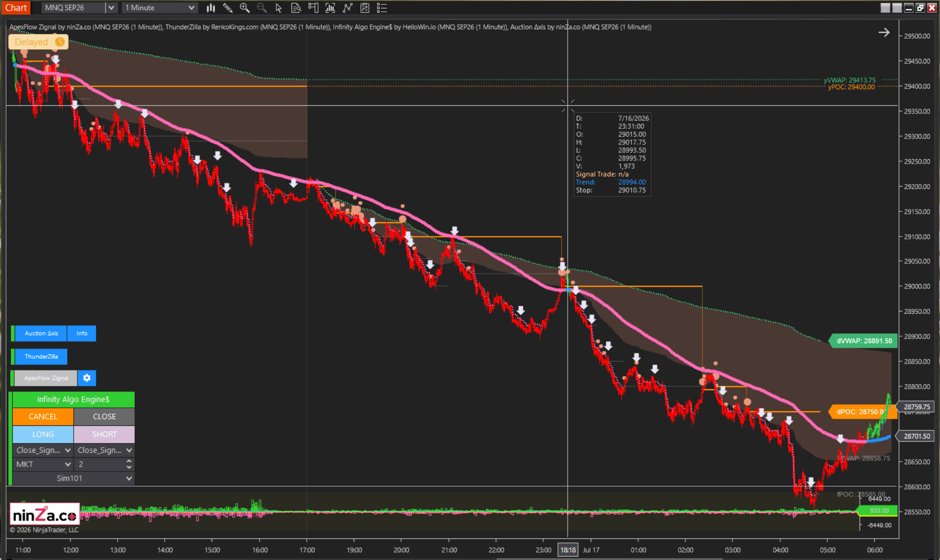Click the yPOC: 29400.00 label
This screenshot has height=560, width=940.
point(851,87)
